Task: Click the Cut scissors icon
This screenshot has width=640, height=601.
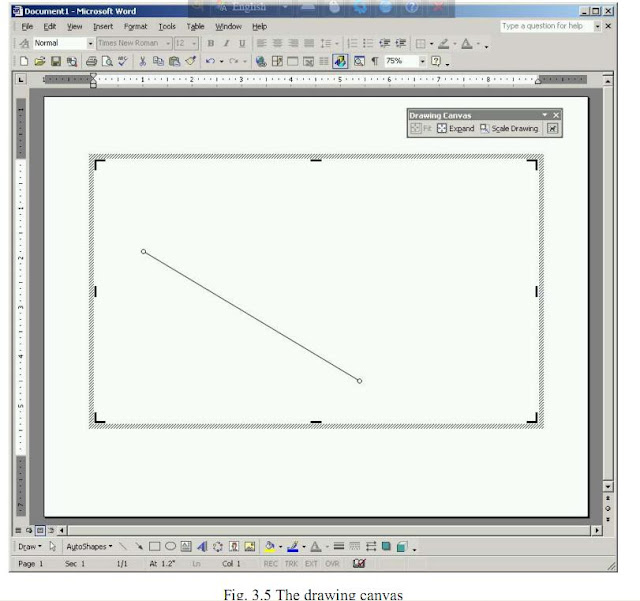Action: click(x=142, y=61)
